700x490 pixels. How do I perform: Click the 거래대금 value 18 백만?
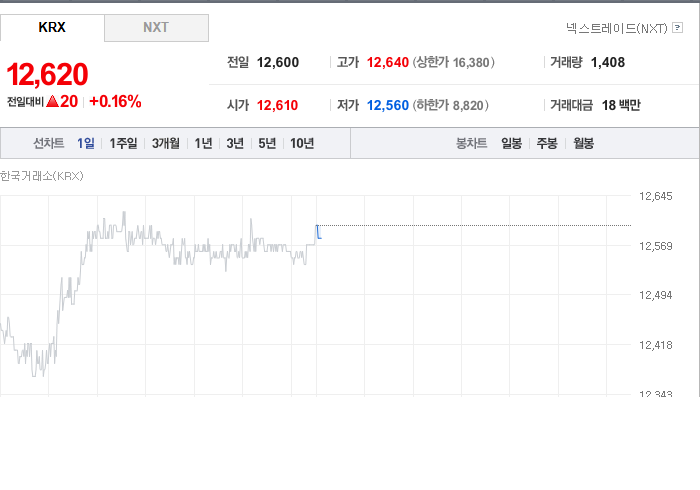(x=621, y=105)
